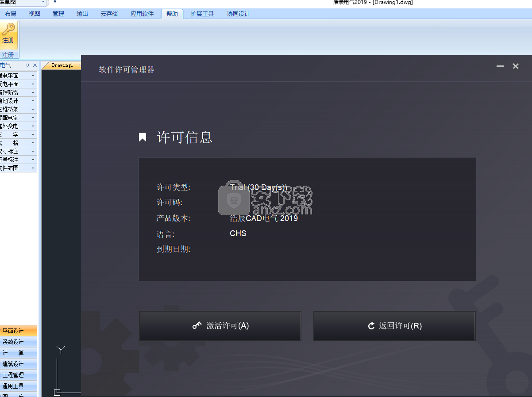This screenshot has height=397, width=532.
Task: Go to the 扩展工具 ribbon tab
Action: [x=202, y=14]
